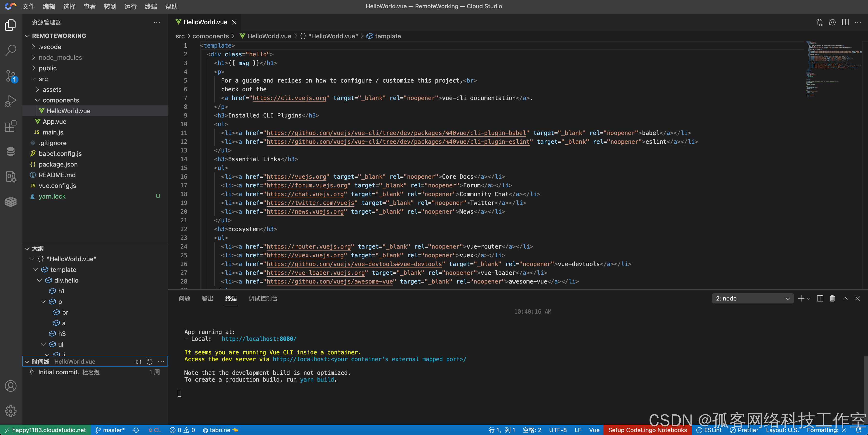Open notifications bell in status bar
This screenshot has width=868, height=435.
coord(858,430)
